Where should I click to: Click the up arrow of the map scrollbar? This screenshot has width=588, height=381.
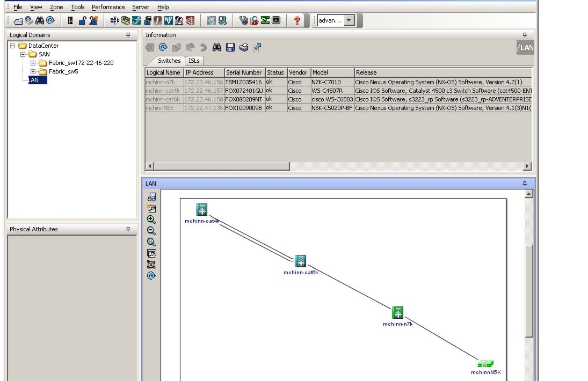529,194
